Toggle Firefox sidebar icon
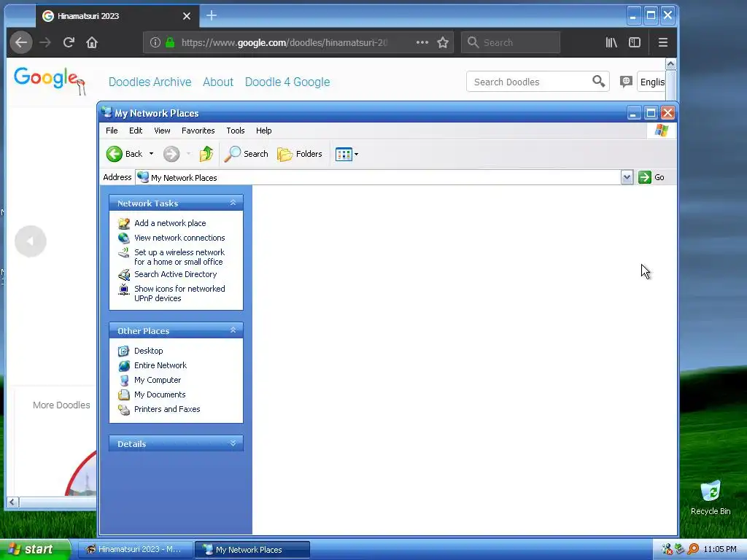The image size is (747, 560). point(635,42)
